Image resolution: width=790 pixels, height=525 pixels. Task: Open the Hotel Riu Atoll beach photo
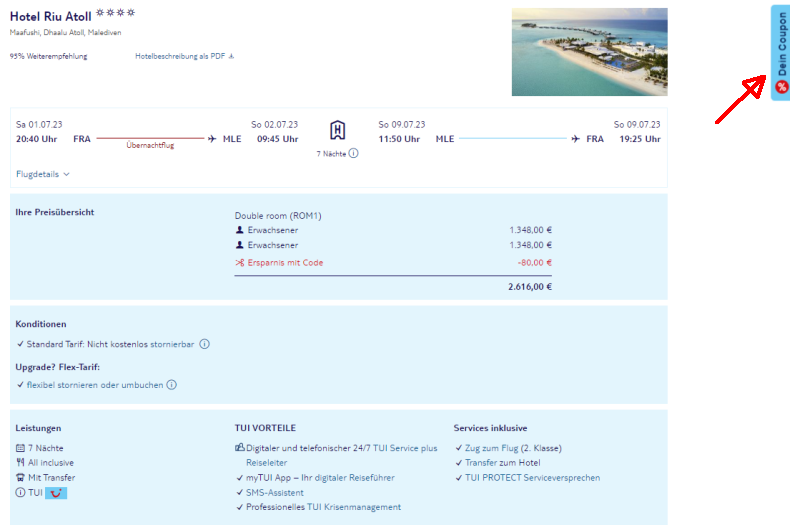(x=589, y=52)
